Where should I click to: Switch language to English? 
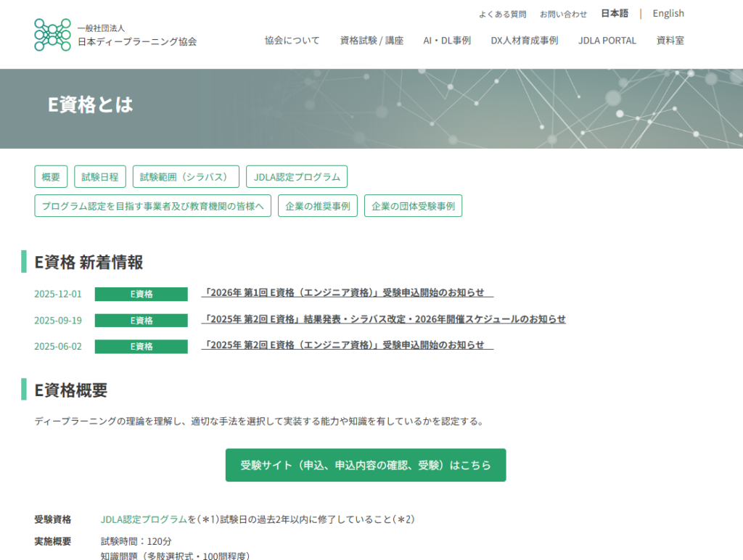pos(668,13)
